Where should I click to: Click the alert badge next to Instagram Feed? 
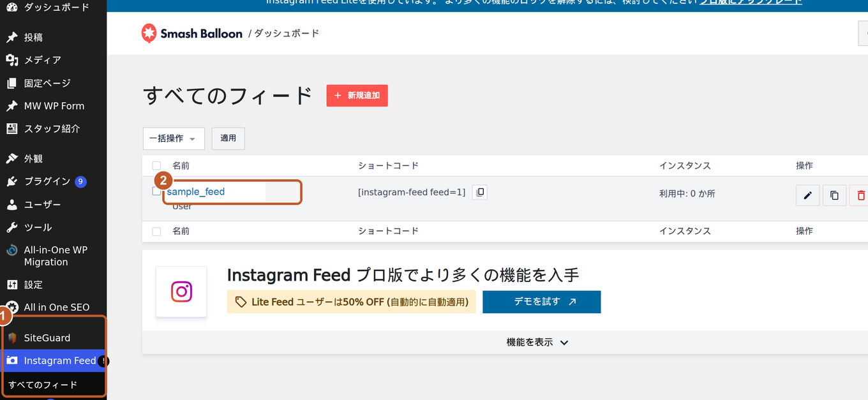pyautogui.click(x=104, y=361)
